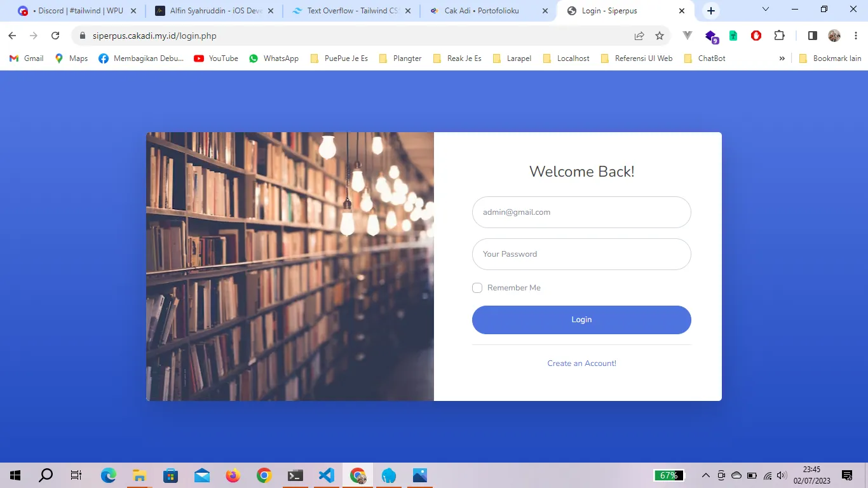Expand the hidden bookmarks overflow chevron
Screen dimensions: 868x488
pyautogui.click(x=782, y=58)
